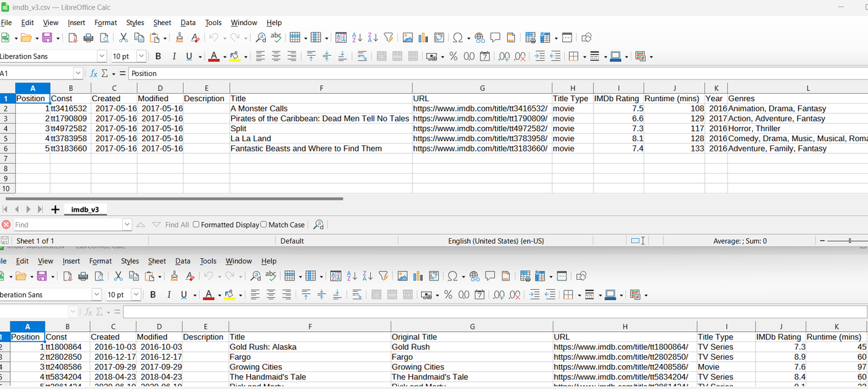Click Insert Image icon, top window
The image size is (868, 389).
pos(408,37)
